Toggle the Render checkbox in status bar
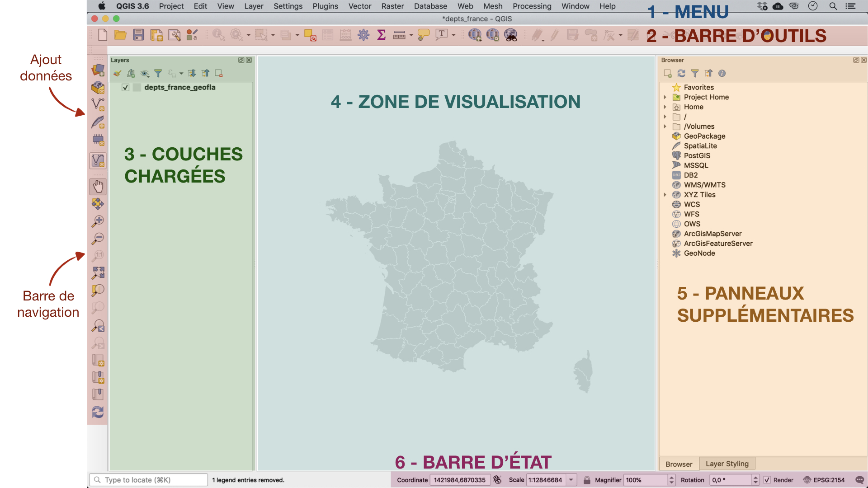This screenshot has height=488, width=868. coord(767,480)
